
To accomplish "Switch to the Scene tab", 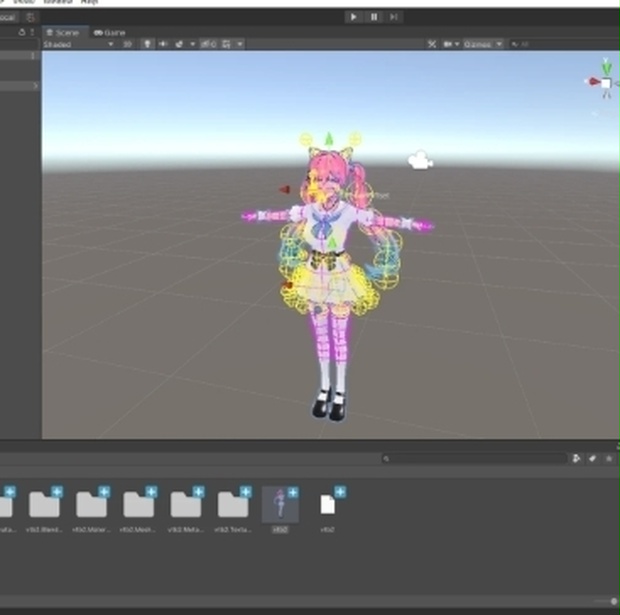I will [63, 33].
